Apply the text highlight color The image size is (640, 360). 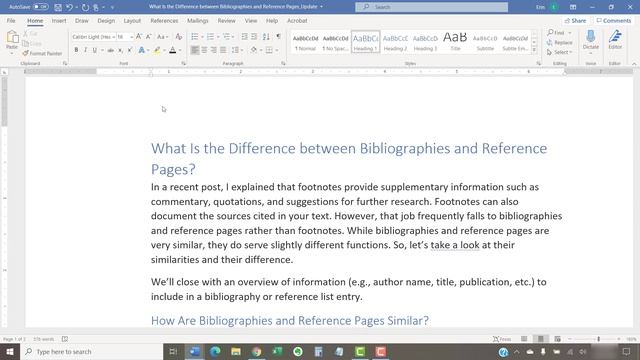[157, 50]
